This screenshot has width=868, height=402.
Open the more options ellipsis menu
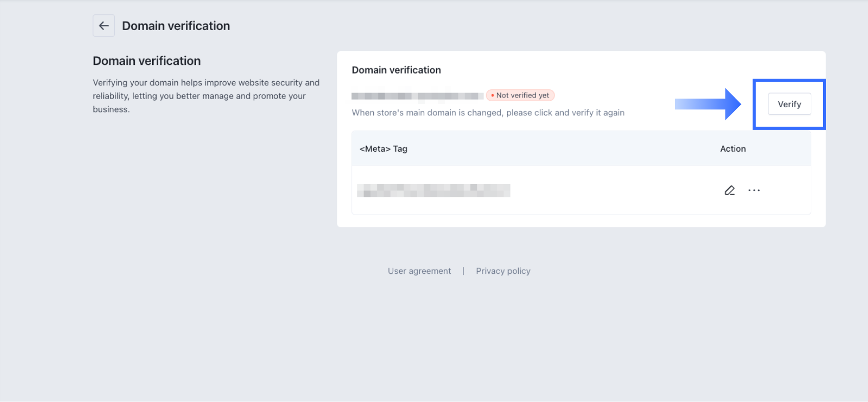pos(754,191)
